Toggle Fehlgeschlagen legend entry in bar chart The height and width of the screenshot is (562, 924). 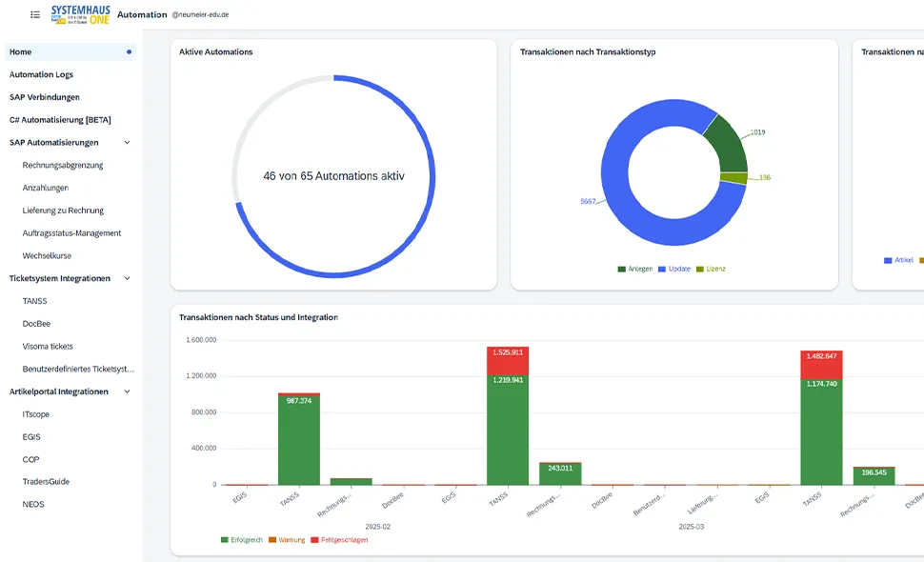tap(339, 540)
